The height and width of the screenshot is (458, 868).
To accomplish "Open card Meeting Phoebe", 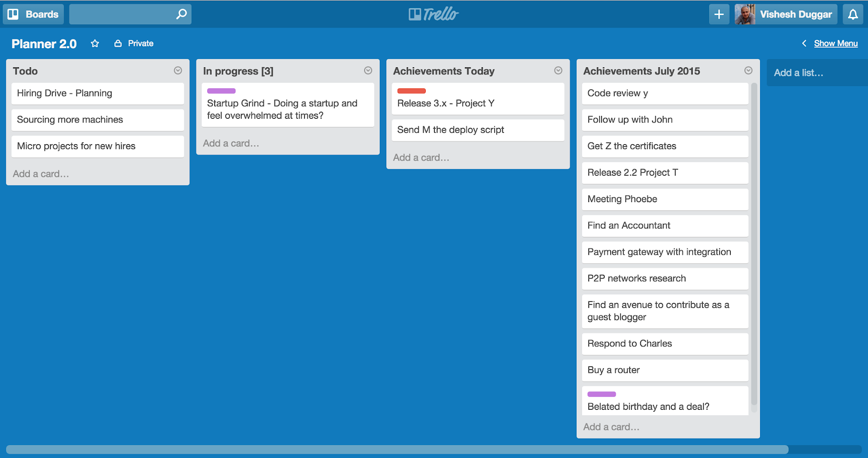I will [x=665, y=199].
